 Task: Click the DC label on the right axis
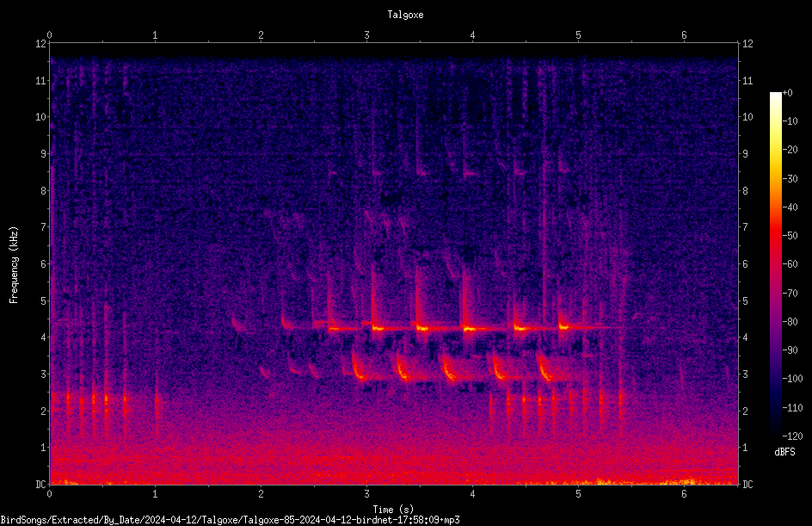(x=747, y=485)
